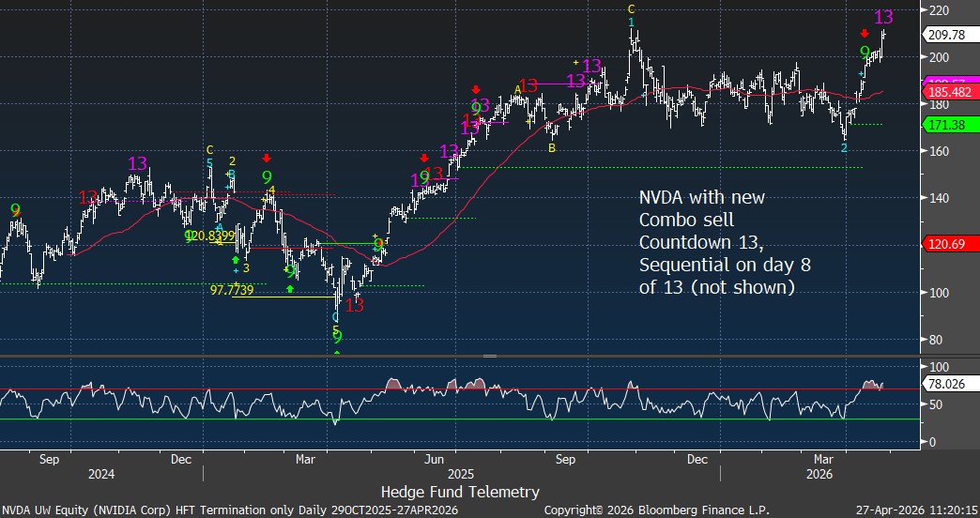Select the red 13 marker near the 100 level
The height and width of the screenshot is (518, 980).
[x=354, y=305]
